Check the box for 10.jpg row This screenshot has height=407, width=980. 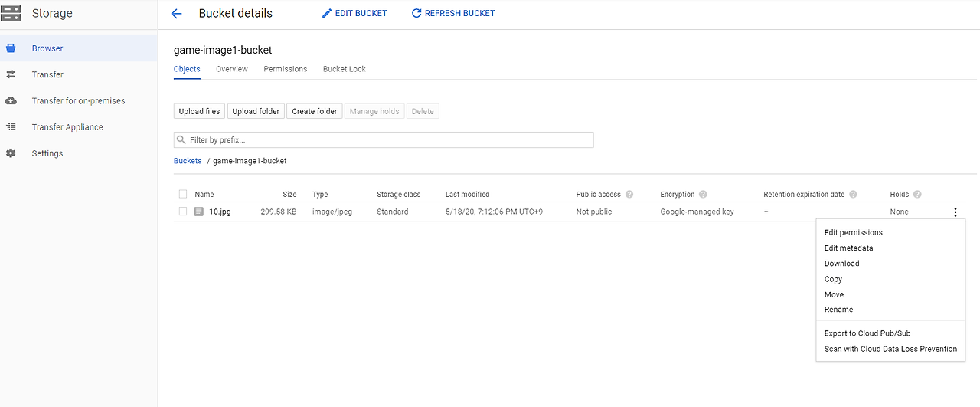(x=183, y=212)
